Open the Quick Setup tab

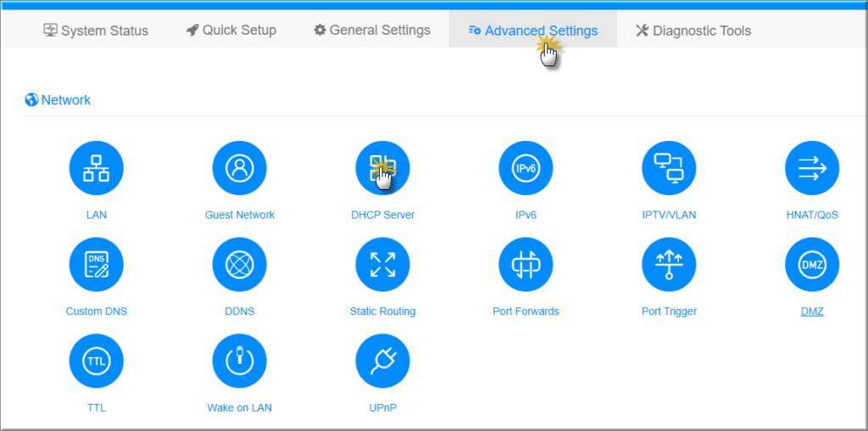click(x=231, y=31)
